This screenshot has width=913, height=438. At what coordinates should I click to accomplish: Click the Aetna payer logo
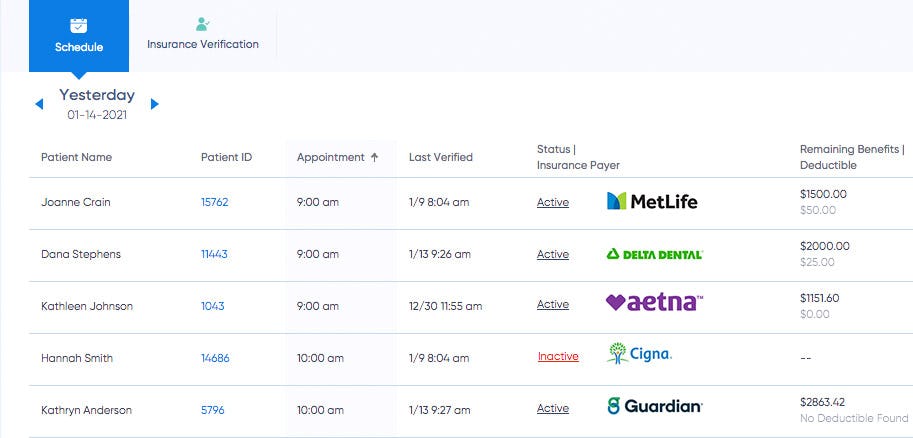coord(654,303)
